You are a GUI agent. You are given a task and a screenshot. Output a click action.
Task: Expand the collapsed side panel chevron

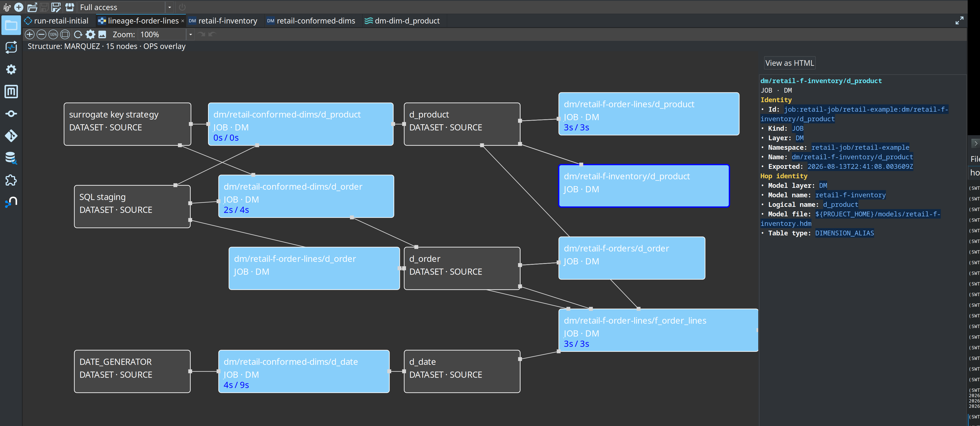coord(976,143)
